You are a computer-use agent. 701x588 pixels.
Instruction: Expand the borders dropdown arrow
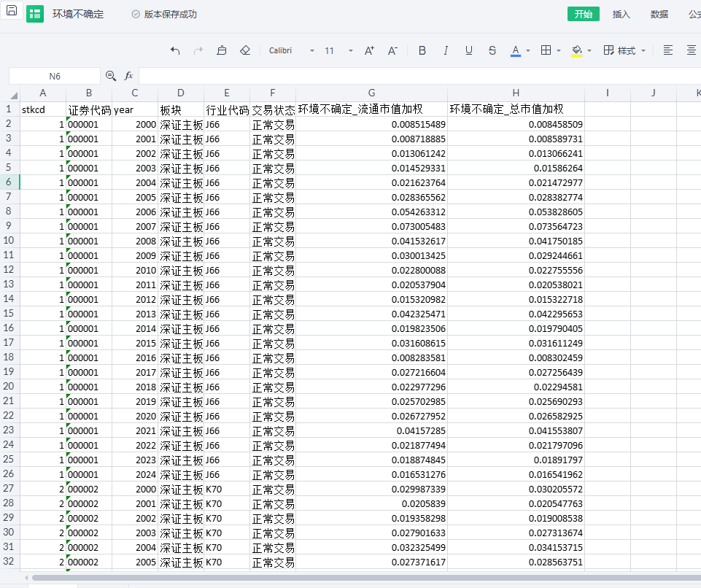[559, 51]
